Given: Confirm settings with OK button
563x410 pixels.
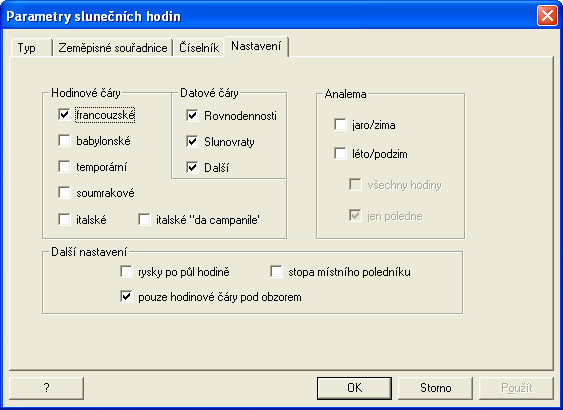Looking at the screenshot, I should (354, 388).
